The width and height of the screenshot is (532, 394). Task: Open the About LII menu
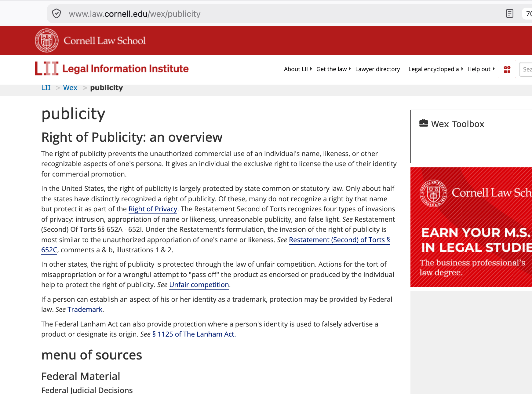coord(296,69)
